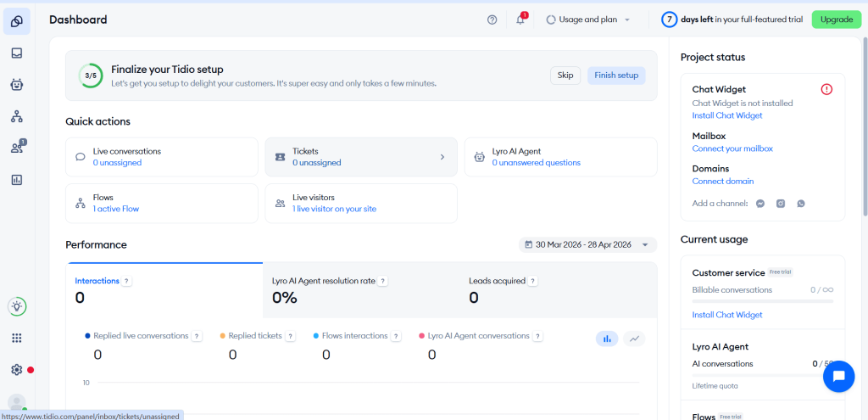
Task: Click the Skip setup button
Action: pos(565,76)
